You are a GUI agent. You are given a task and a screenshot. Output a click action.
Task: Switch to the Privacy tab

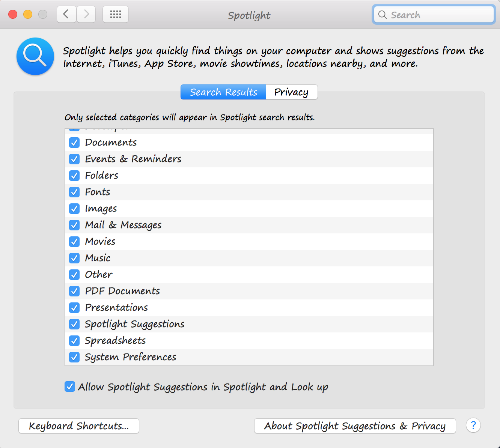[292, 92]
